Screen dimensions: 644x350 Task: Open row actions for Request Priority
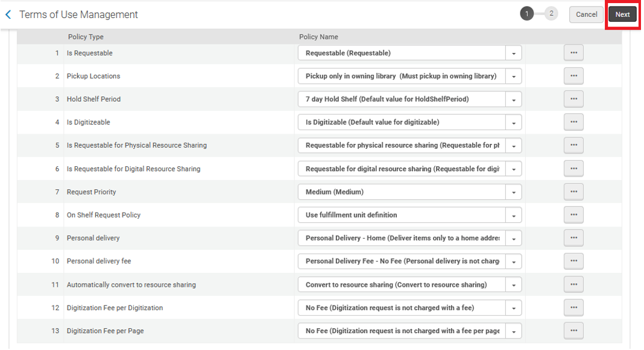coord(573,192)
